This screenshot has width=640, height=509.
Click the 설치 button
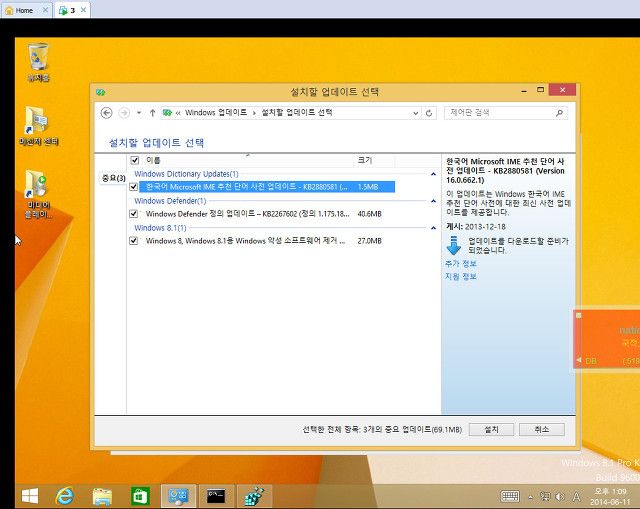pos(491,429)
